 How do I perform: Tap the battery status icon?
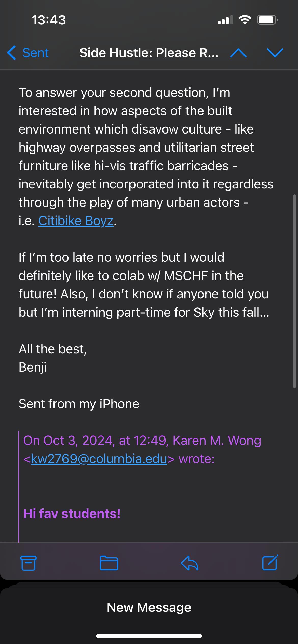tap(267, 20)
